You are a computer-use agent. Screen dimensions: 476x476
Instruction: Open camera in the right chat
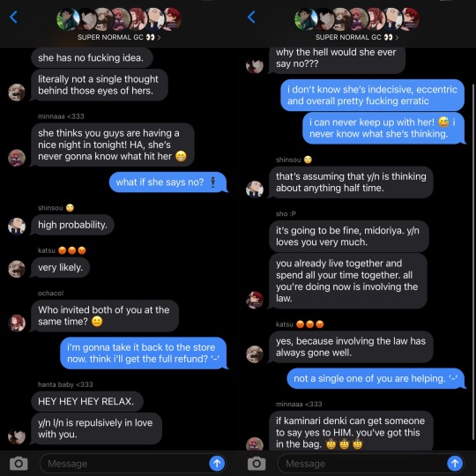[x=257, y=464]
